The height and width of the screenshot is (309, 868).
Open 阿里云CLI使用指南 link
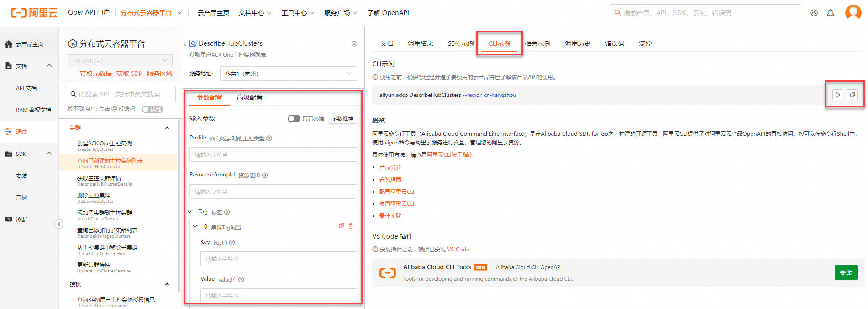tap(450, 155)
